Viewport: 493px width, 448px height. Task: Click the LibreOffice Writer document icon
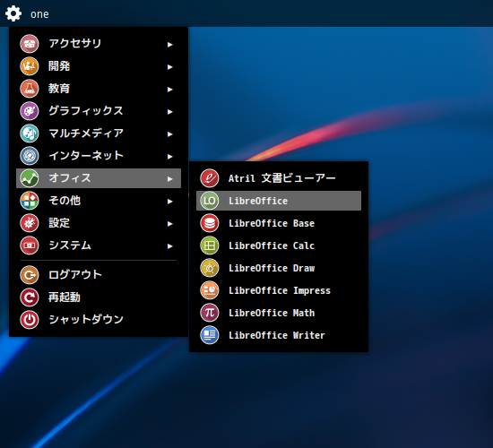pos(210,335)
